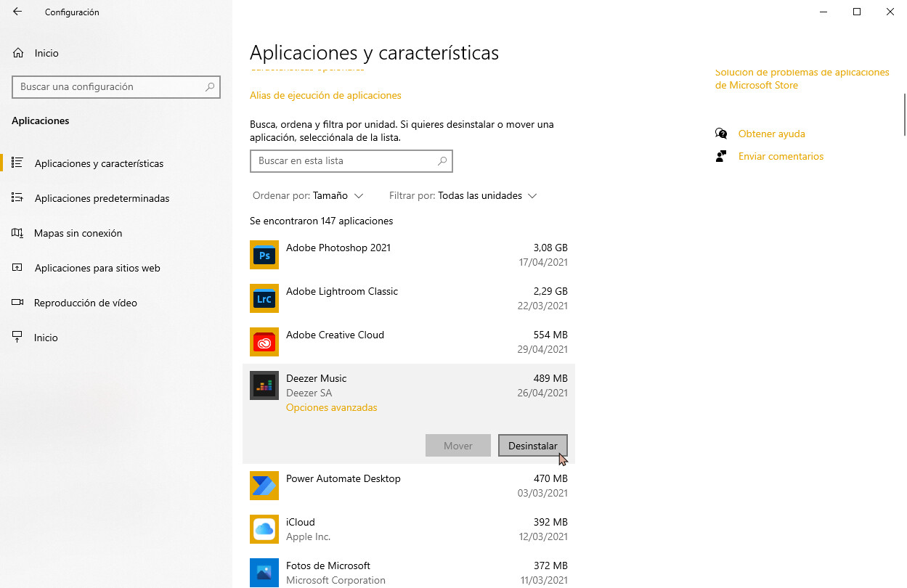Click Se encontraron 147 aplicaciones text
The height and width of the screenshot is (588, 907).
[x=322, y=221]
